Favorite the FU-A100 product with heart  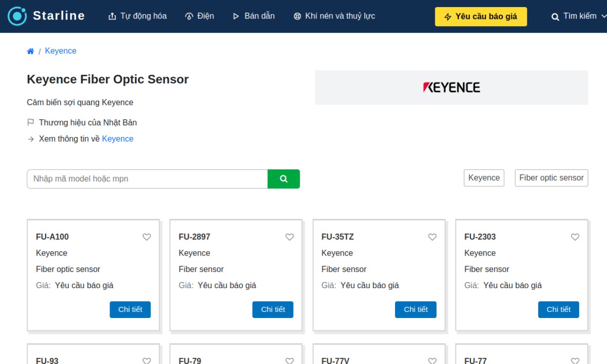(147, 237)
